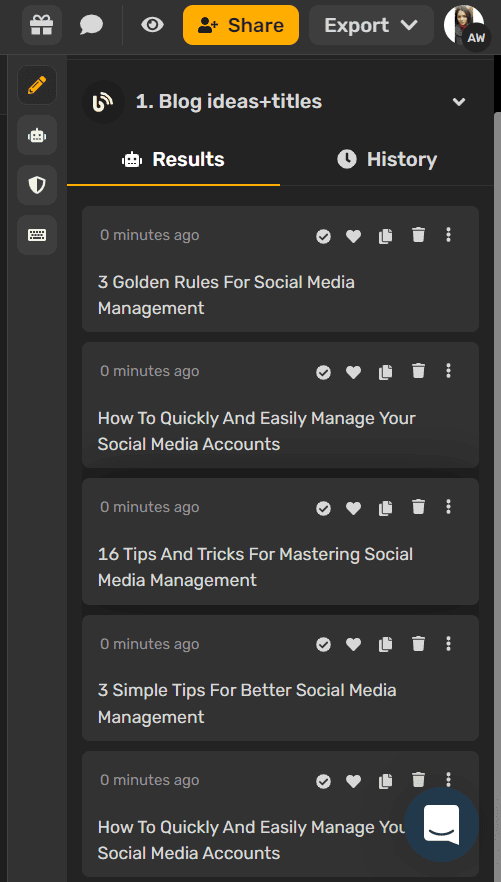Collapse the Blog ideas+titles section chevron

[x=459, y=102]
